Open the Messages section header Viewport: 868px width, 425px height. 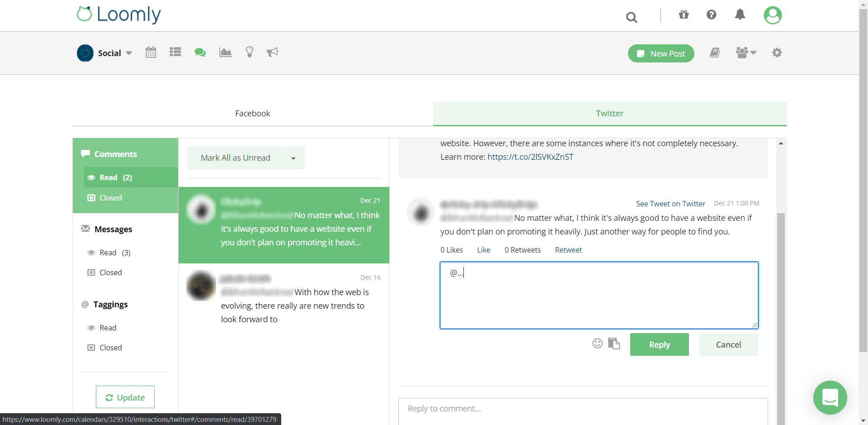(x=113, y=229)
